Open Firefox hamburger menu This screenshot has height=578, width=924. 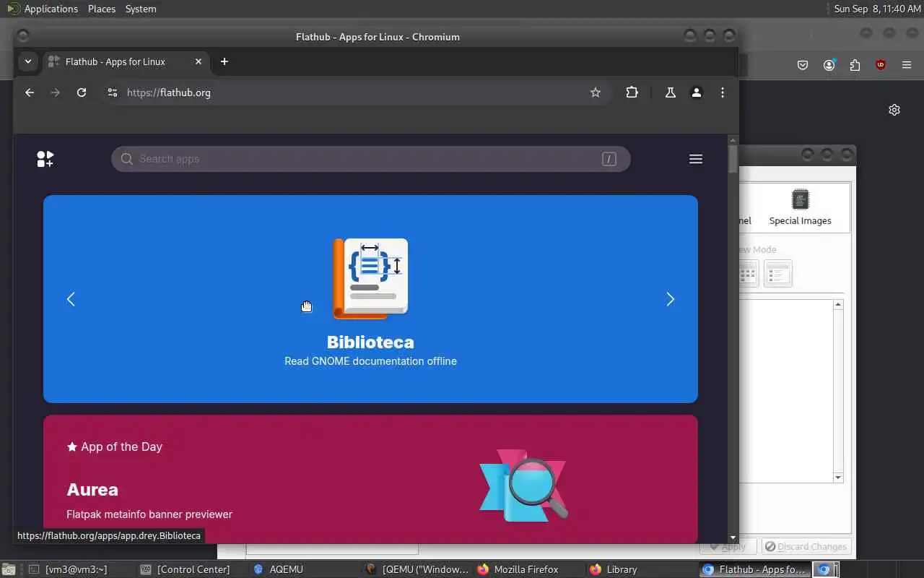pos(907,65)
